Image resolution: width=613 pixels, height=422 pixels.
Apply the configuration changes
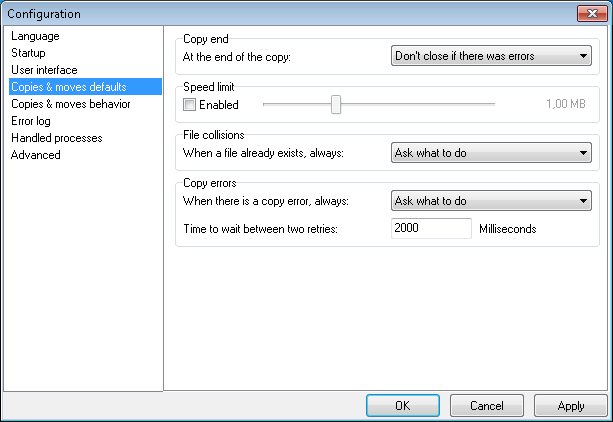[x=571, y=406]
